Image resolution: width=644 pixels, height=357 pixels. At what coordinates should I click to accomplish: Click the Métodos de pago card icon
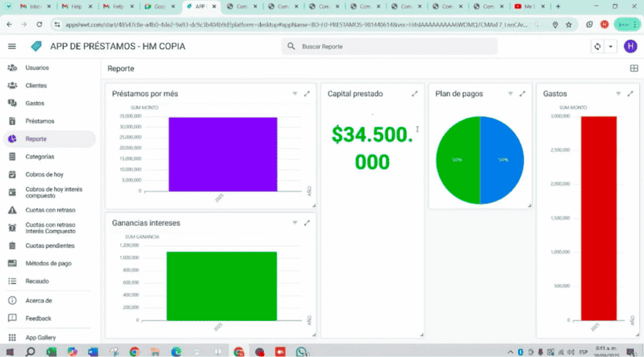pos(12,263)
